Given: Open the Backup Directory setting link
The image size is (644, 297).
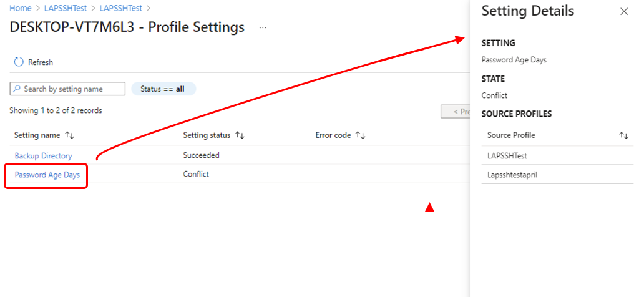Looking at the screenshot, I should 43,156.
